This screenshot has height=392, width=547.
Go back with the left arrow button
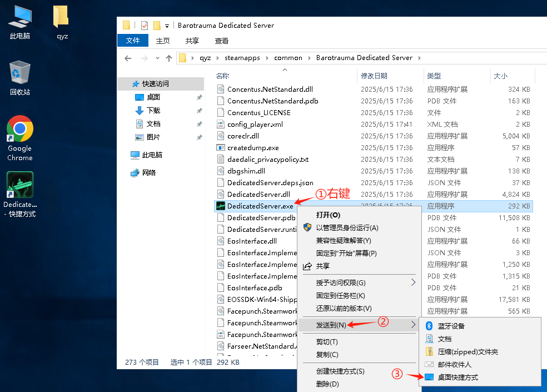point(128,58)
